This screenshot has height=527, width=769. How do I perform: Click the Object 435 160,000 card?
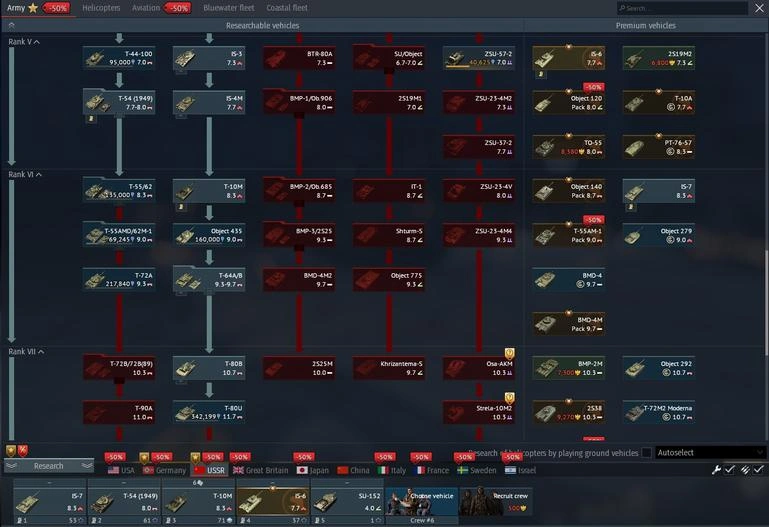pyautogui.click(x=209, y=235)
